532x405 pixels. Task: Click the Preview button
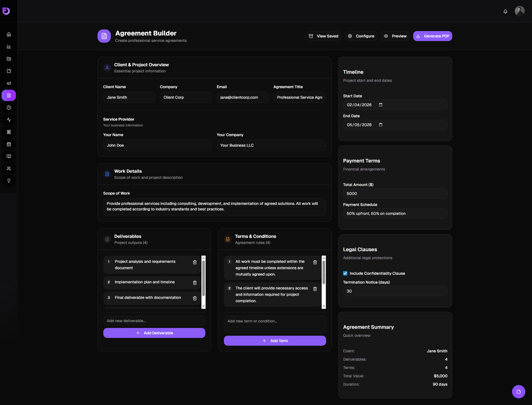395,36
